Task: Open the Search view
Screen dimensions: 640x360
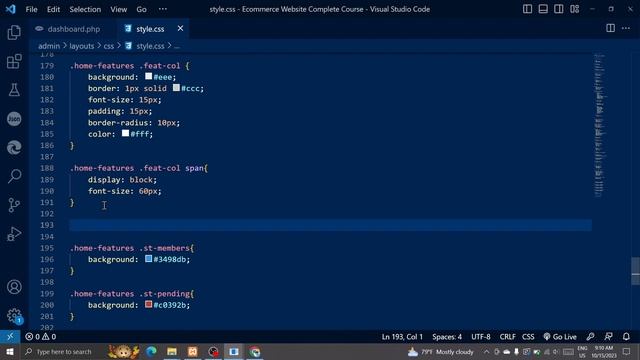Action: pyautogui.click(x=14, y=176)
